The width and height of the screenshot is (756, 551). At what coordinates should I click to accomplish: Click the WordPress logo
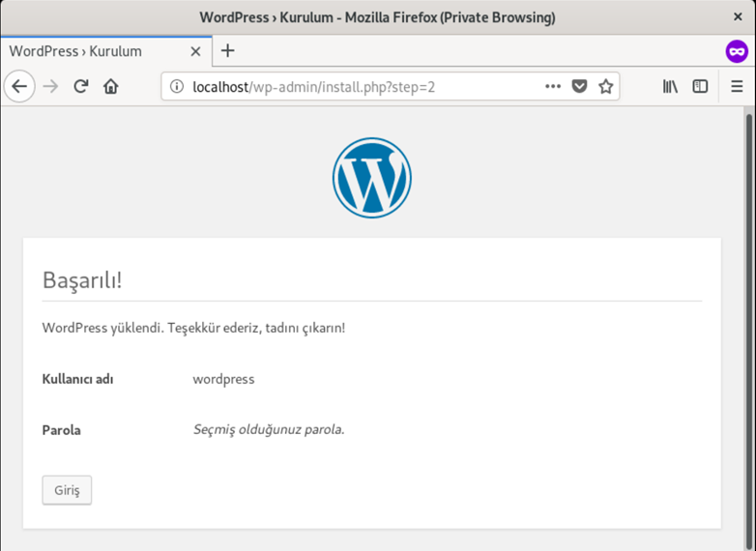pos(372,178)
